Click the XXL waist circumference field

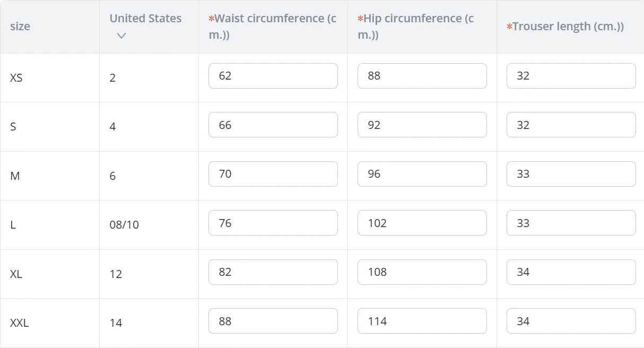point(273,321)
